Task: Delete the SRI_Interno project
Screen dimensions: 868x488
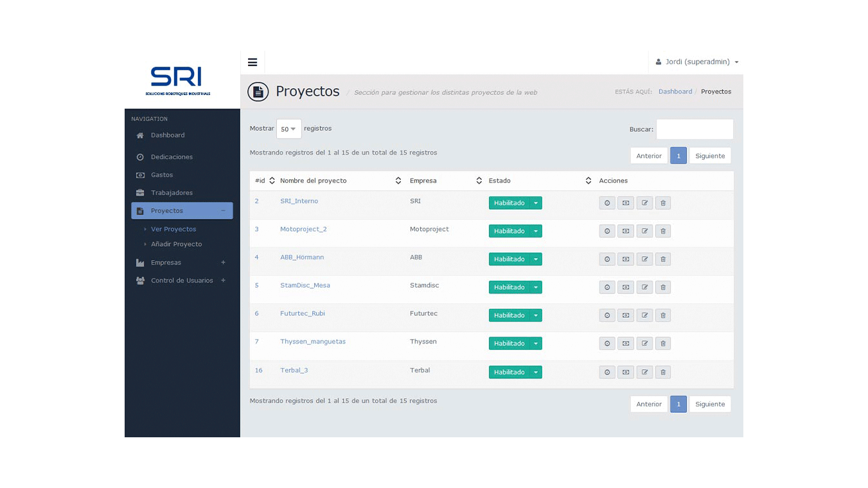Action: click(663, 203)
